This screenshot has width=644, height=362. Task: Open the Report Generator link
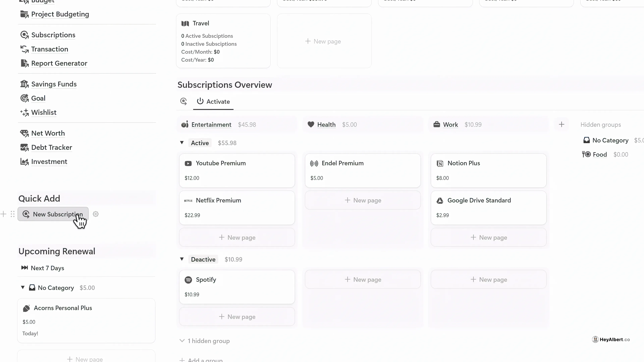click(x=59, y=63)
